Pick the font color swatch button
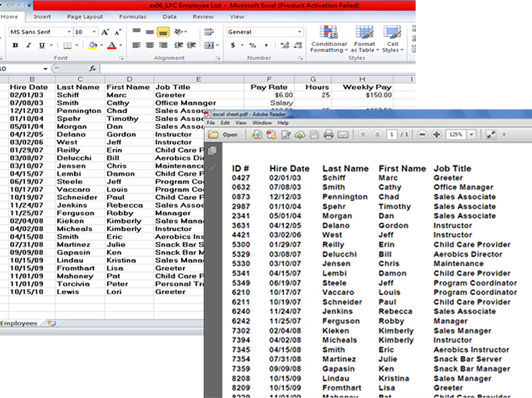Image resolution: width=532 pixels, height=398 pixels. click(x=111, y=46)
